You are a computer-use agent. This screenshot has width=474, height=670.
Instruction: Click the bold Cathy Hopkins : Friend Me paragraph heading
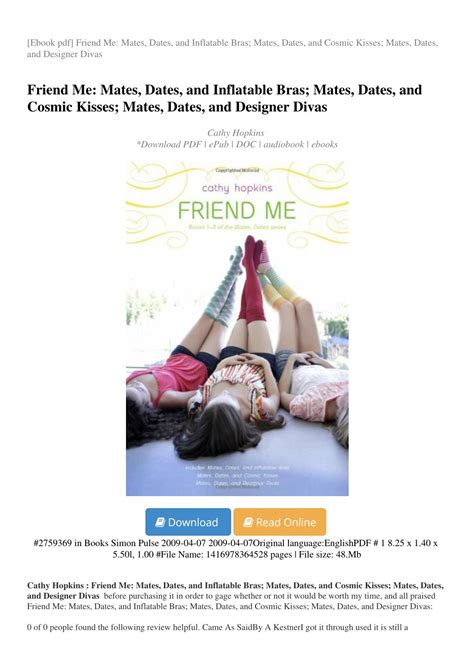coord(235,591)
